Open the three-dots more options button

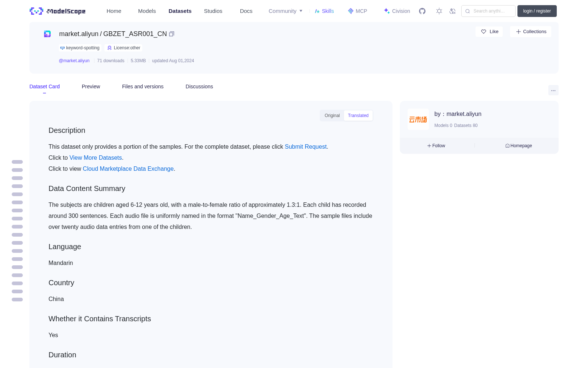[x=553, y=90]
